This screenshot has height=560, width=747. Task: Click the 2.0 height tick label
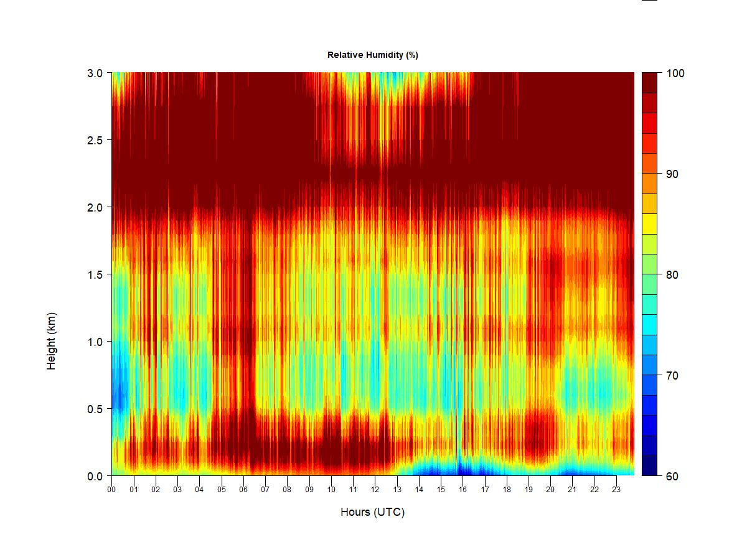click(96, 207)
